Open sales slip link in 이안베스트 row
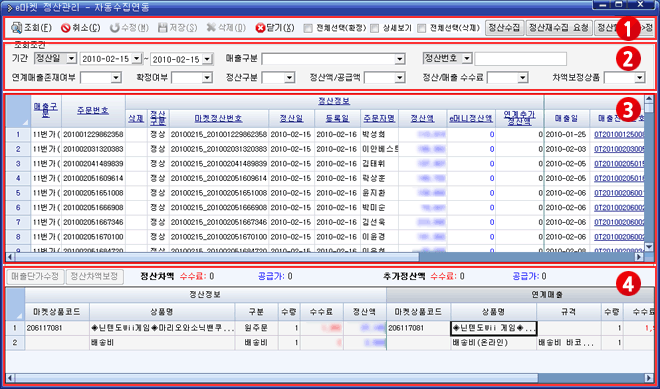Viewport: 660px width, 389px height. pyautogui.click(x=619, y=149)
